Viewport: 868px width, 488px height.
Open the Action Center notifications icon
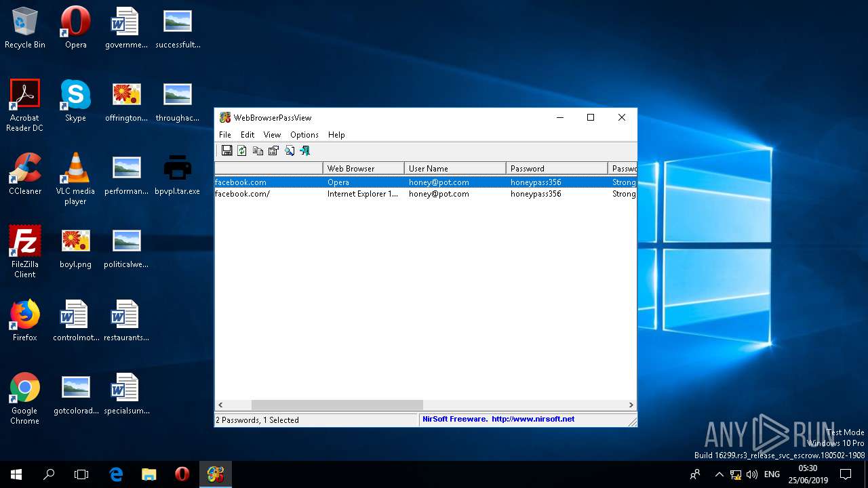click(x=846, y=474)
